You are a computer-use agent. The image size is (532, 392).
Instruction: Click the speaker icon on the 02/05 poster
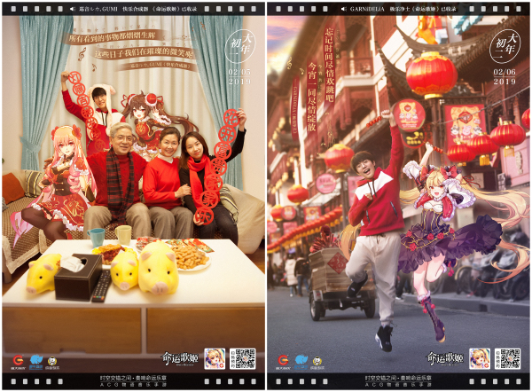click(x=73, y=9)
